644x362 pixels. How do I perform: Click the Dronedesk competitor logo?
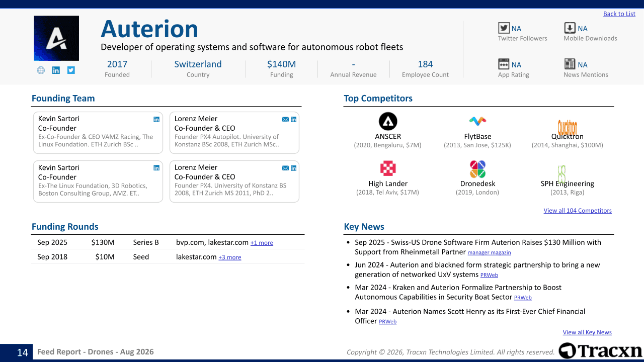(x=477, y=169)
